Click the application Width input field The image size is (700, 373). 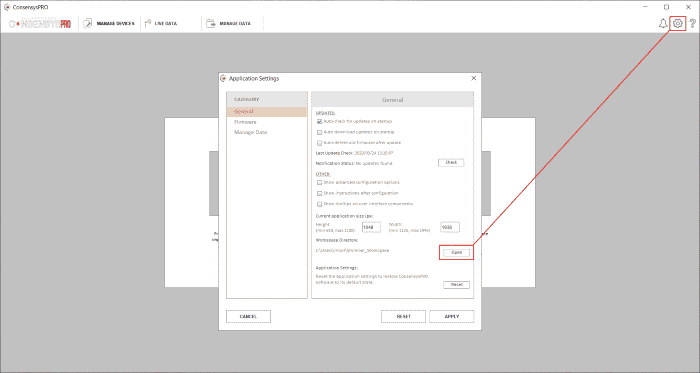coord(450,227)
